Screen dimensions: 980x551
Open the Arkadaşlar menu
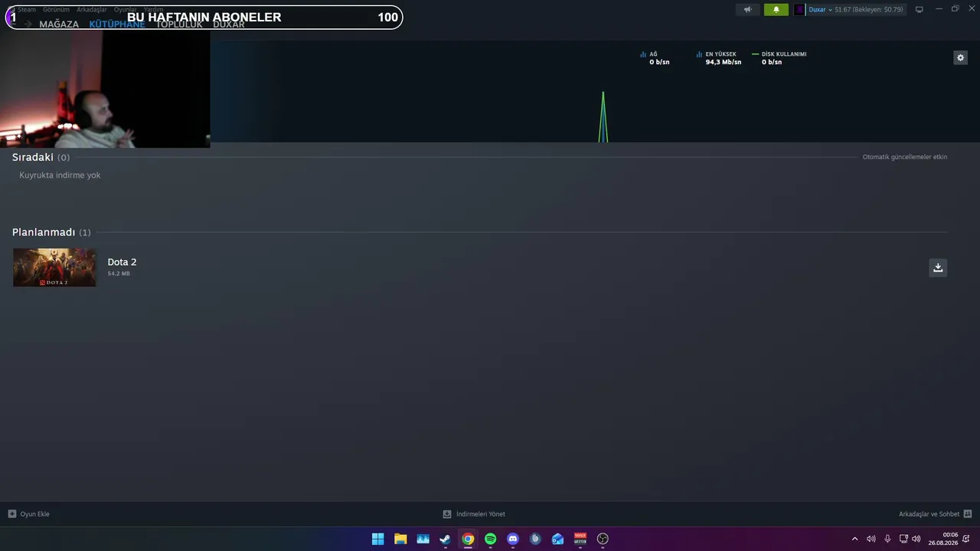tap(92, 9)
